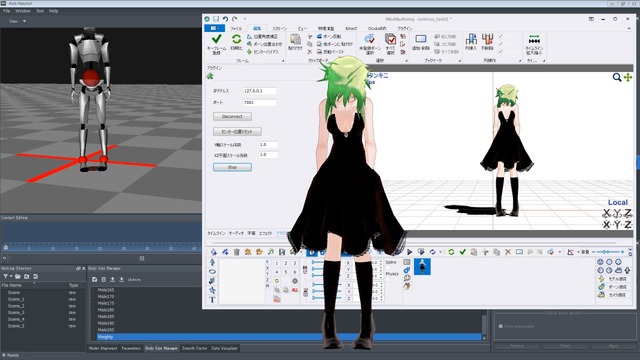This screenshot has height=360, width=640.
Task: Click the save floppy icon in quick access bar
Action: click(x=216, y=19)
